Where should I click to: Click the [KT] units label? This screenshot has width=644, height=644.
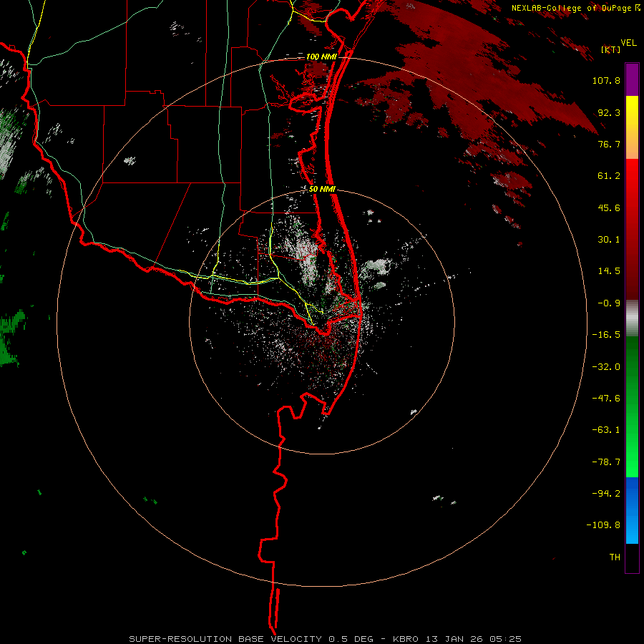point(611,49)
